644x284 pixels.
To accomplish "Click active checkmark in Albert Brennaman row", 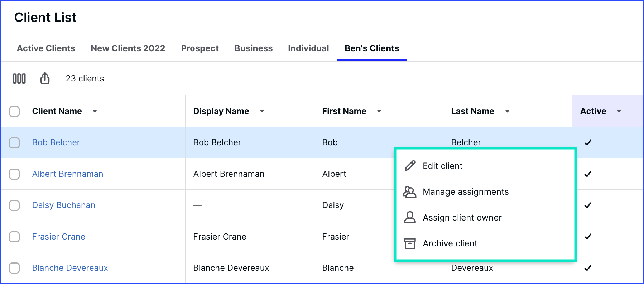I will pyautogui.click(x=588, y=174).
